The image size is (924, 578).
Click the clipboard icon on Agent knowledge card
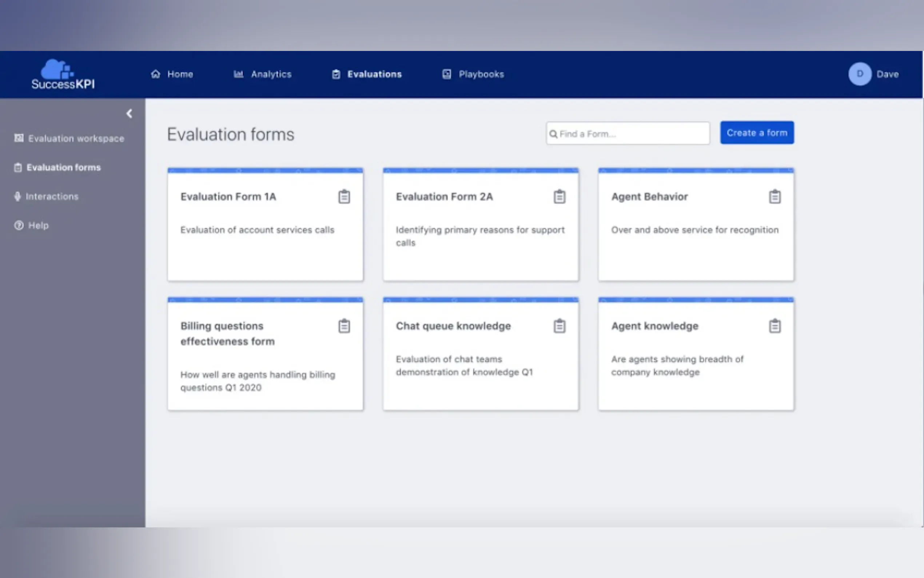click(x=774, y=326)
